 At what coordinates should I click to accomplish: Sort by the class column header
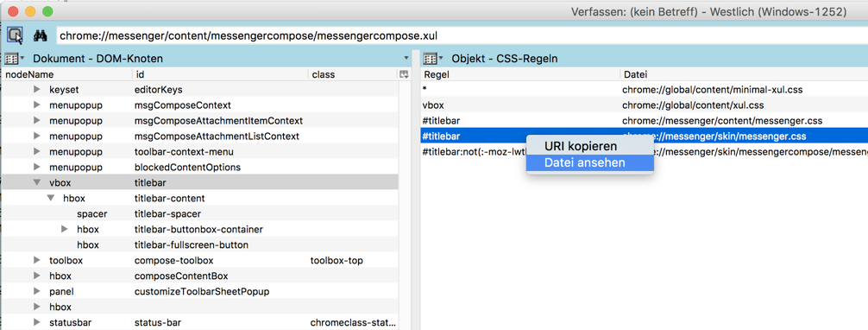point(353,74)
